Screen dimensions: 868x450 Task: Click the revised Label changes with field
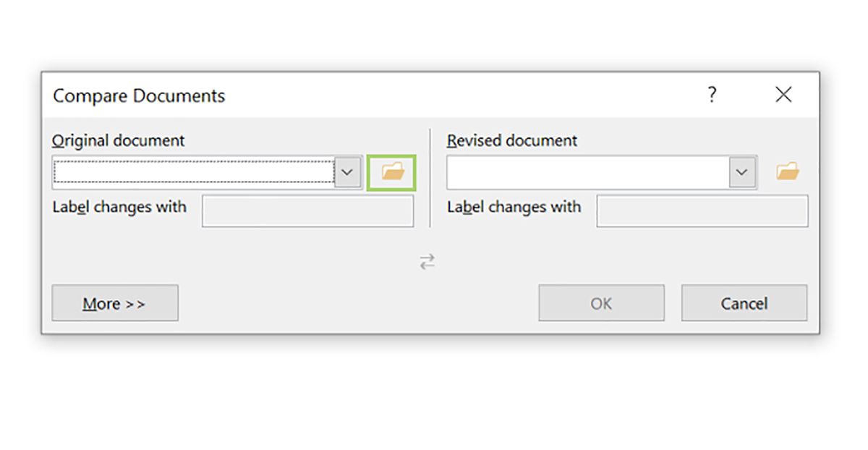(x=702, y=211)
